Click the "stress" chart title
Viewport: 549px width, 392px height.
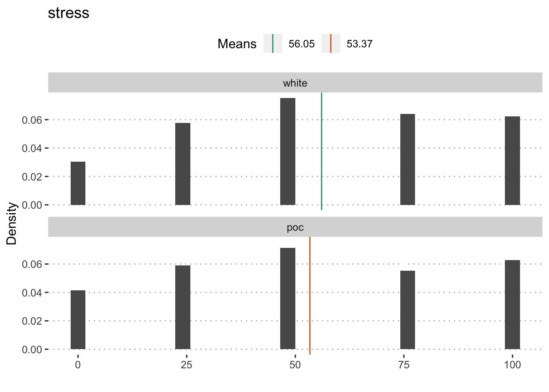click(x=69, y=13)
